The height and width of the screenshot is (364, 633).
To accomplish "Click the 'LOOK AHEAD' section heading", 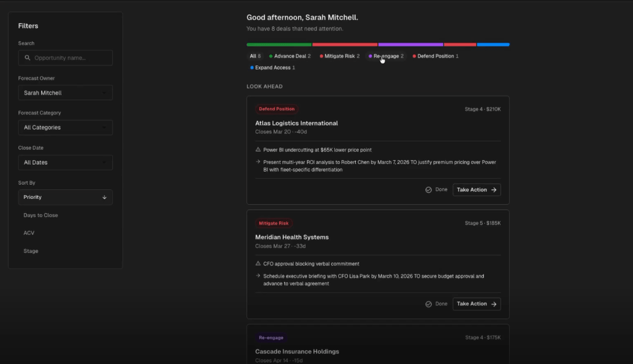I will pyautogui.click(x=265, y=87).
